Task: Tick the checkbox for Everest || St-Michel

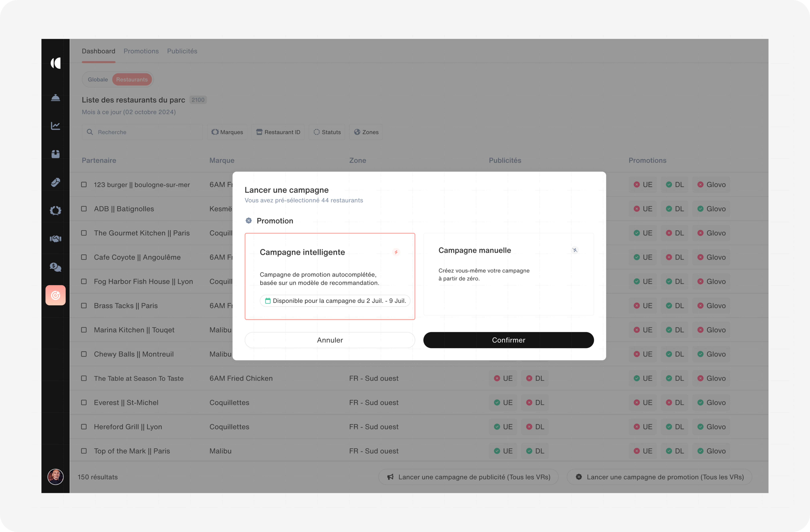Action: tap(84, 402)
